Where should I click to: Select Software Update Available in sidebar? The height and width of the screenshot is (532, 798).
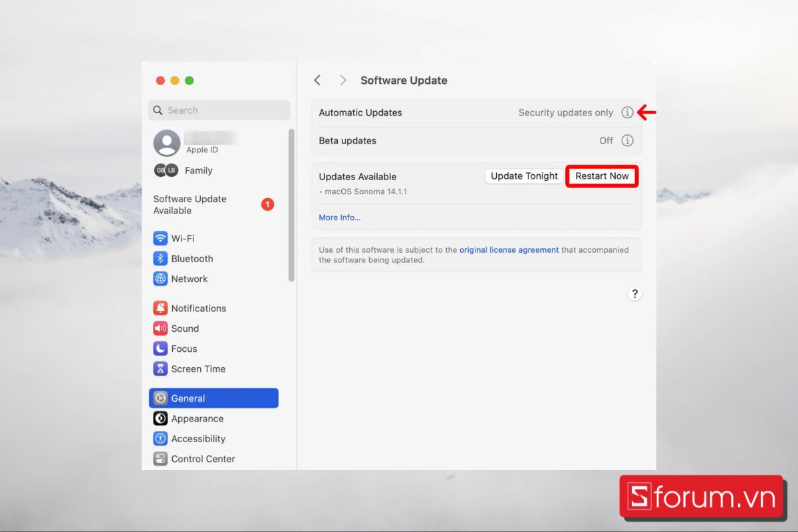click(213, 205)
